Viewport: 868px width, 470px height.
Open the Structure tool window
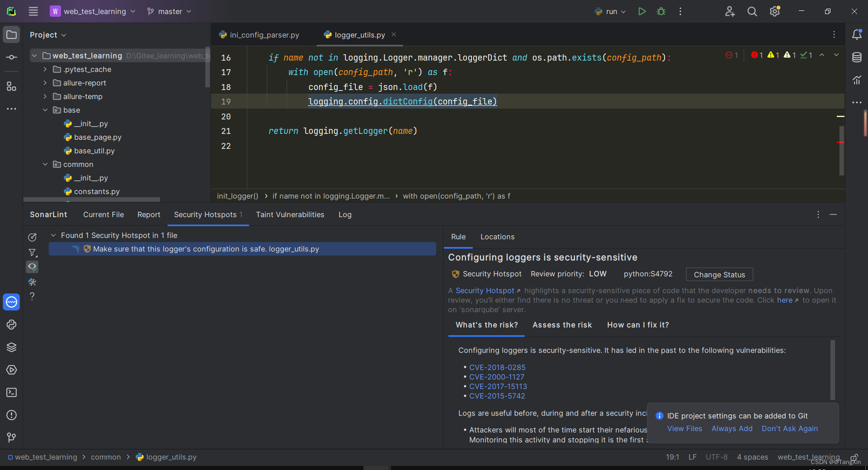point(12,86)
